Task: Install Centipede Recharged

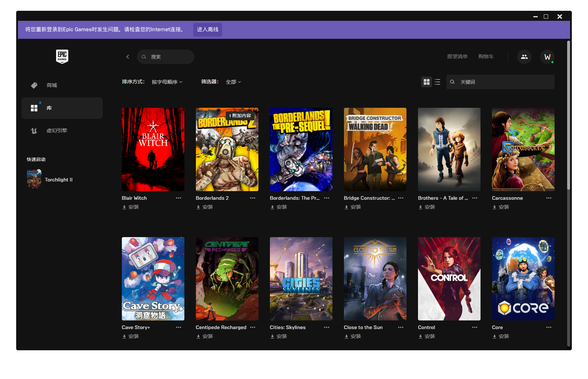Action: pyautogui.click(x=205, y=336)
